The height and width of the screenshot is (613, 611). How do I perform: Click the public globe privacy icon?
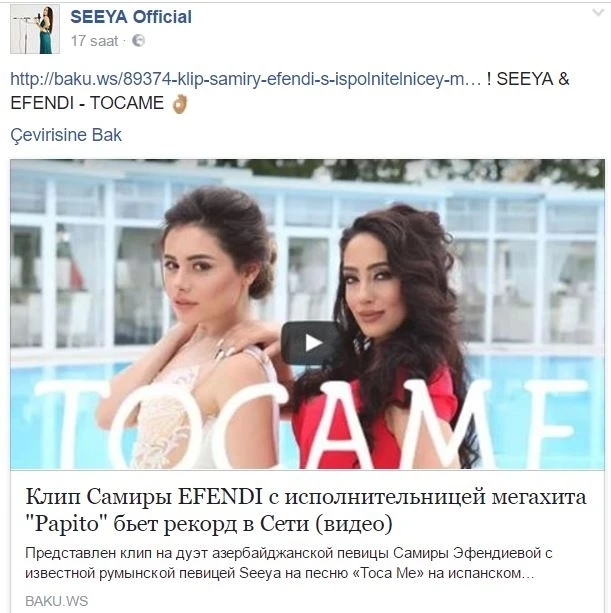pyautogui.click(x=138, y=40)
